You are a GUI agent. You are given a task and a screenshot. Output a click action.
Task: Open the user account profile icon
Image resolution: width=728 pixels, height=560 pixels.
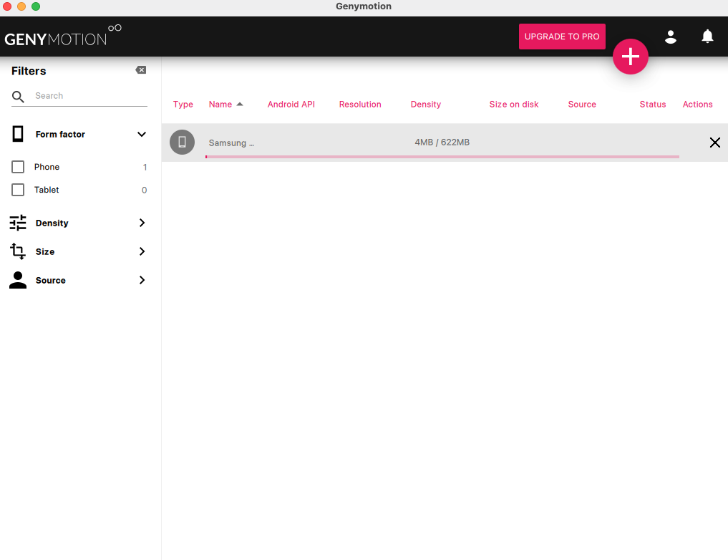[671, 37]
